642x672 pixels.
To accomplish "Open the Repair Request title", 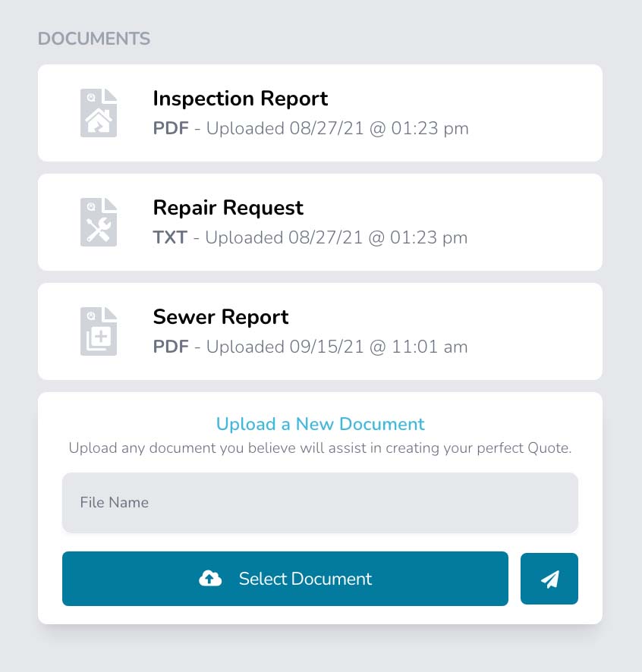I will 228,208.
